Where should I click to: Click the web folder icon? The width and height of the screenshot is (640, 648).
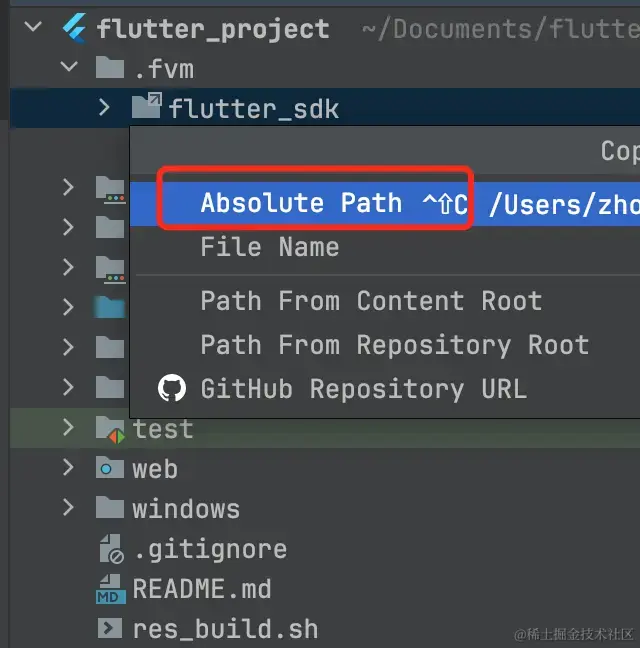point(109,467)
